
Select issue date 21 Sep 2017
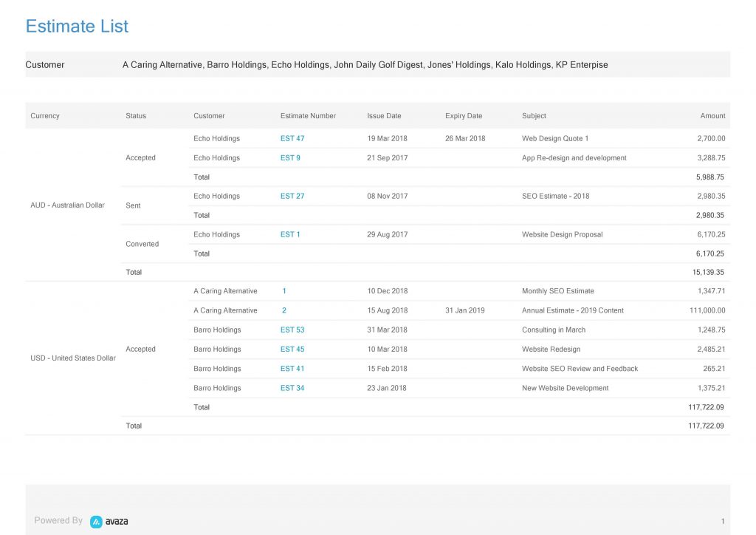pyautogui.click(x=387, y=157)
